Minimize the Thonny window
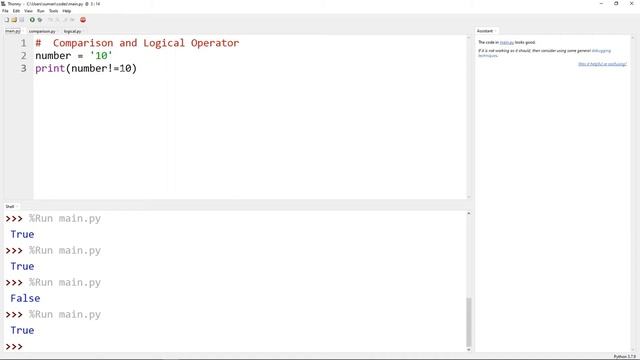The height and width of the screenshot is (360, 640). coord(601,4)
